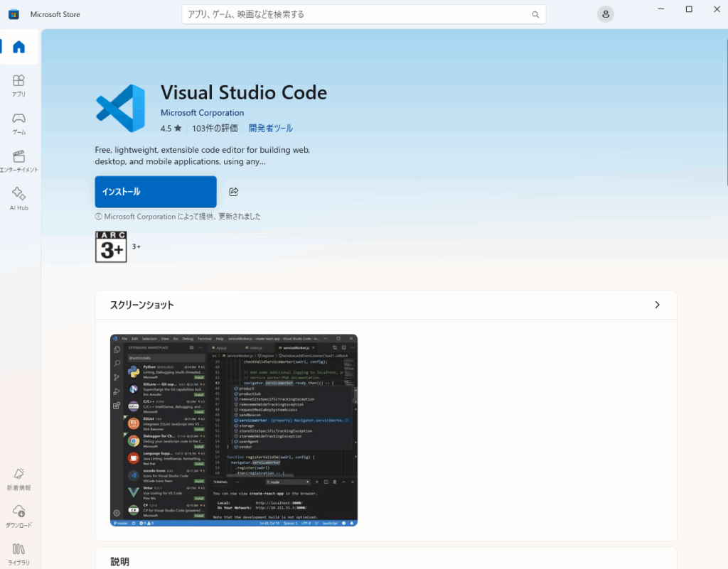Go to the ゲーム section
This screenshot has height=569, width=728.
pyautogui.click(x=19, y=123)
